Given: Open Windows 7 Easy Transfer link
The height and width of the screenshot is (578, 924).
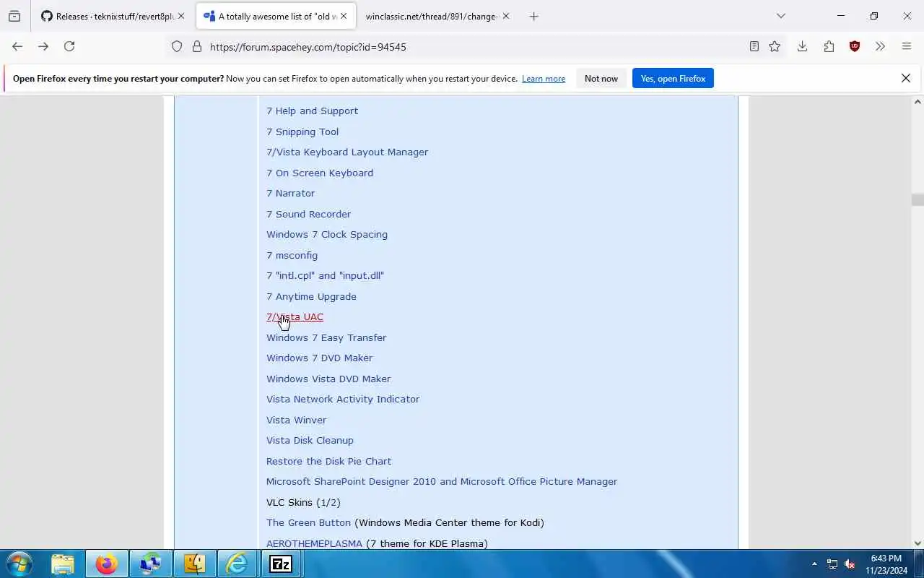Looking at the screenshot, I should tap(326, 337).
